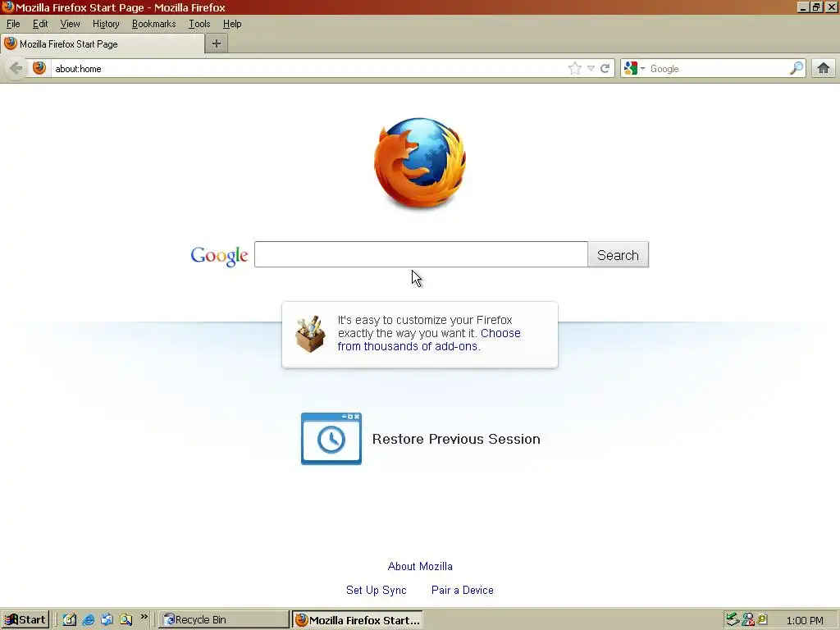Open the Windows Start menu
Image resolution: width=840 pixels, height=630 pixels.
tap(25, 620)
